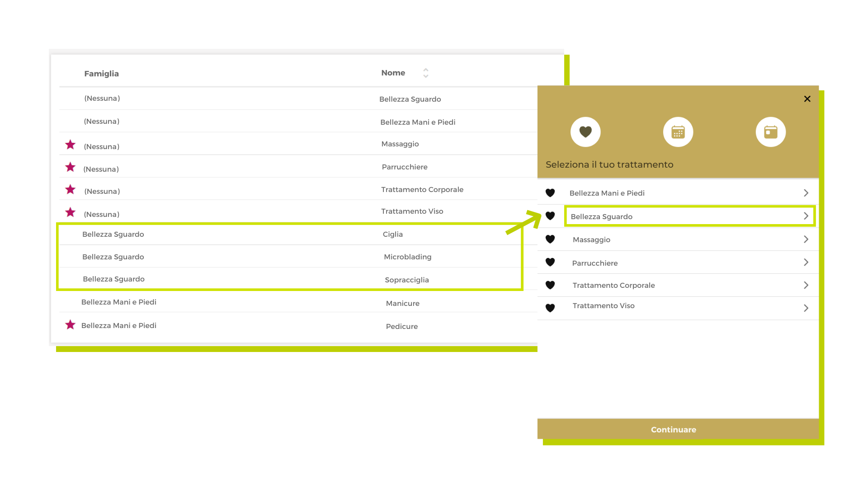Select Trattamento Corporale treatment option

678,285
